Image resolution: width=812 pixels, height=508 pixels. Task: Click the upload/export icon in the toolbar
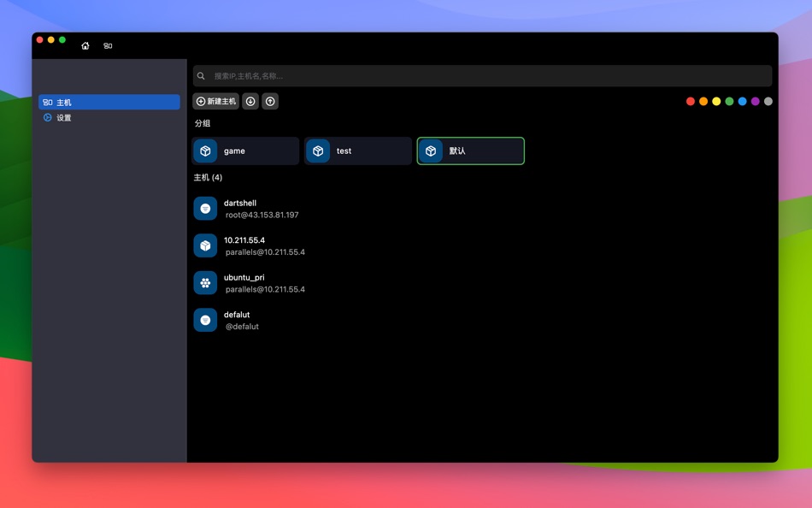pyautogui.click(x=269, y=101)
